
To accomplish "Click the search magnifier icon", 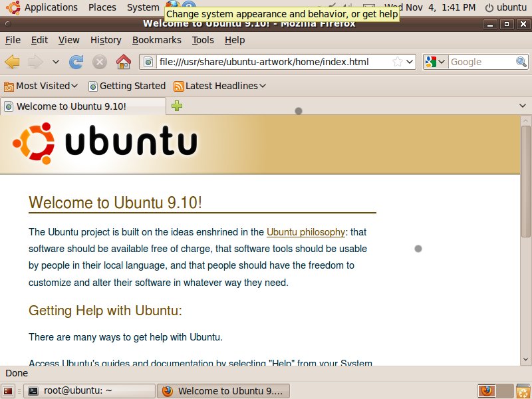I will click(x=521, y=62).
